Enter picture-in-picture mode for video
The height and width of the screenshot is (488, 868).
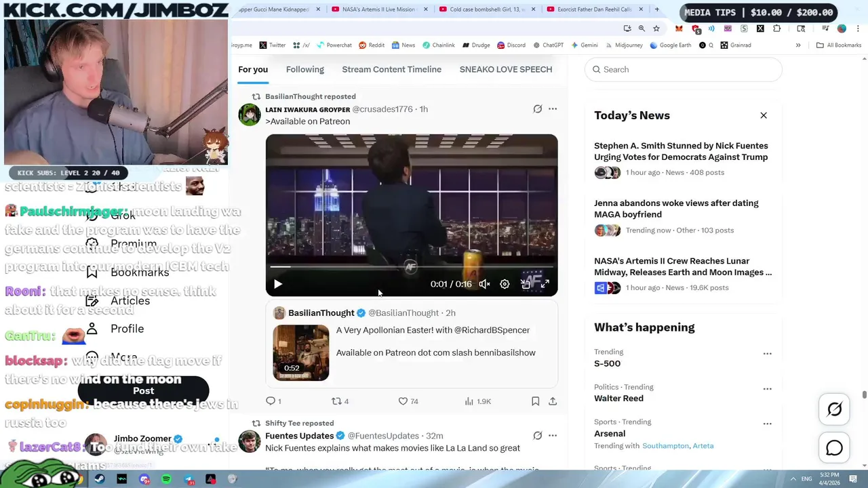(525, 284)
